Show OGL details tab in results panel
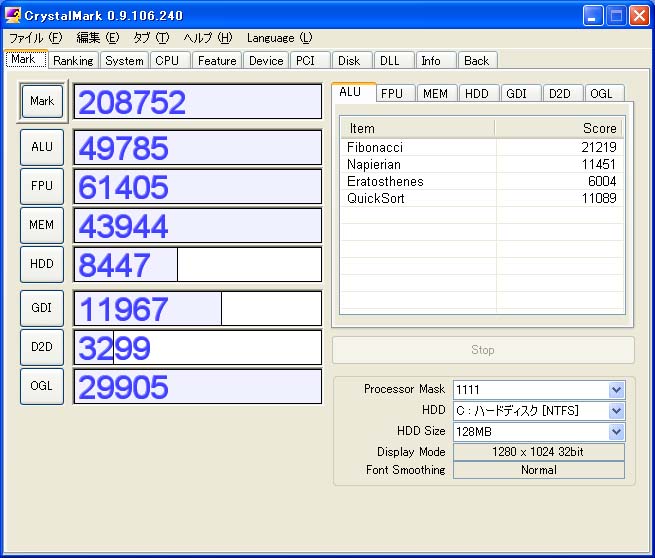The image size is (655, 558). pyautogui.click(x=604, y=93)
